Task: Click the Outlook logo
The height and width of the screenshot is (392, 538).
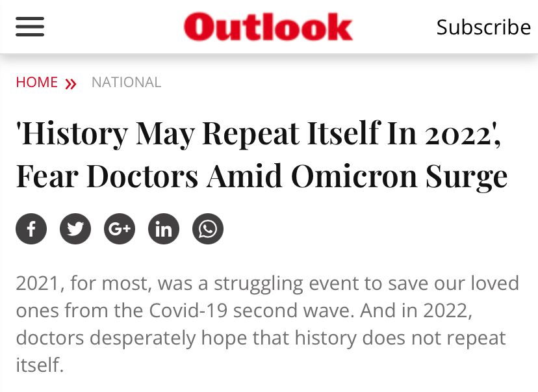Action: (x=268, y=27)
